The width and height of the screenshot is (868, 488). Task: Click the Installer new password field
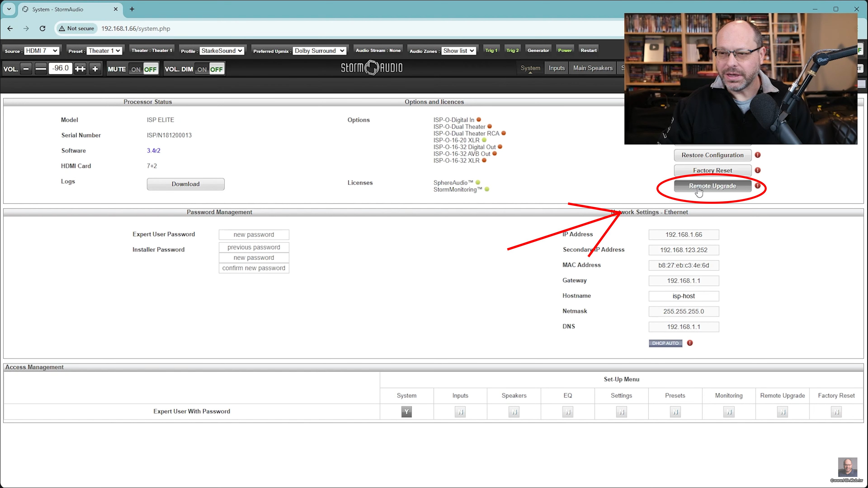(254, 258)
